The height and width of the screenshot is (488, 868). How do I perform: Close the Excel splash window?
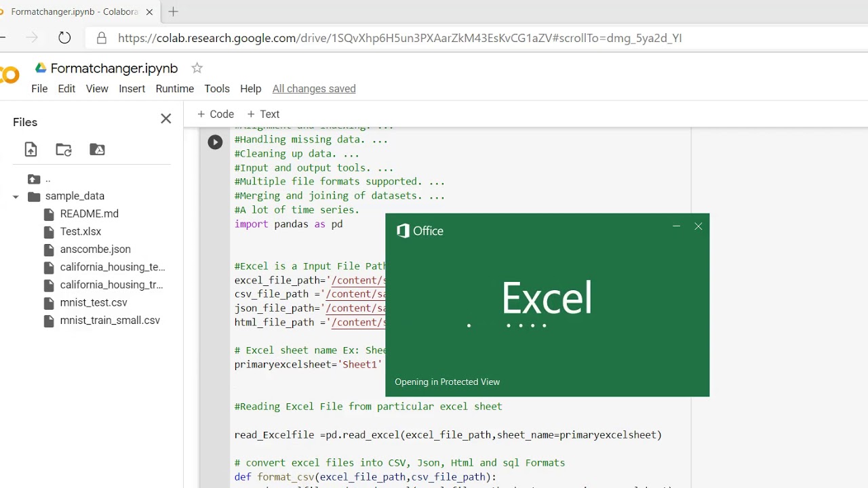698,226
